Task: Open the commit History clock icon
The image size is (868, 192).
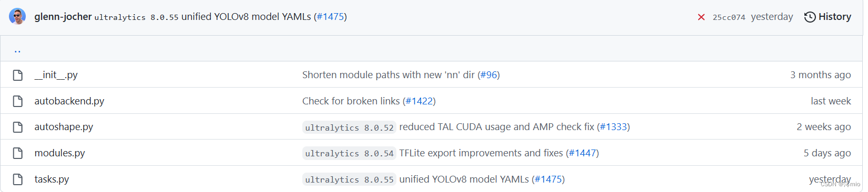Action: (810, 17)
